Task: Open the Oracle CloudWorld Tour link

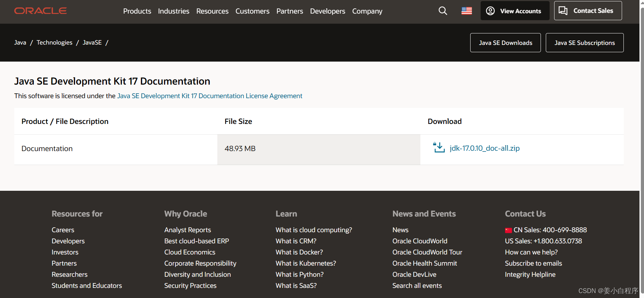Action: tap(427, 252)
